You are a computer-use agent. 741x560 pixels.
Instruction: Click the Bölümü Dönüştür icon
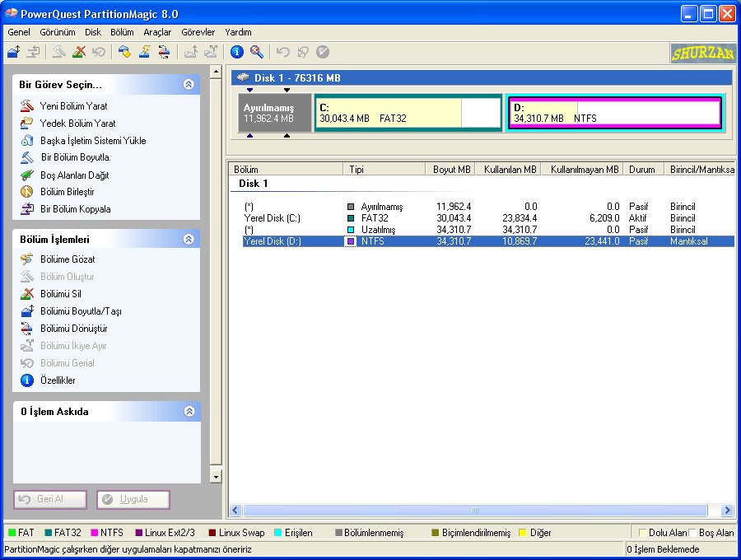[x=27, y=328]
